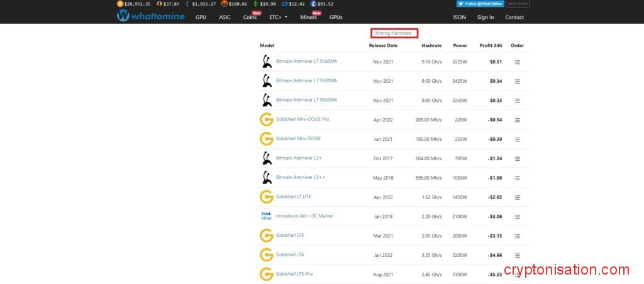The height and width of the screenshot is (284, 644).
Task: Click Inno Miner logo in A6+ row
Action: (x=267, y=216)
